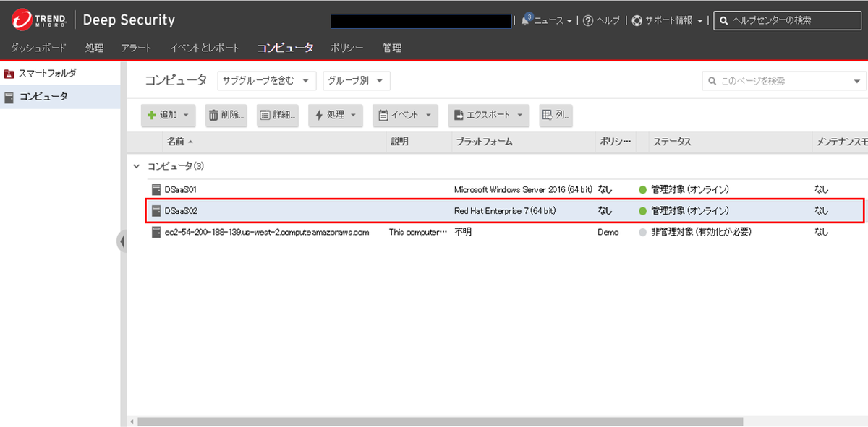Click the help center search magnifier icon
868x427 pixels.
coord(723,20)
